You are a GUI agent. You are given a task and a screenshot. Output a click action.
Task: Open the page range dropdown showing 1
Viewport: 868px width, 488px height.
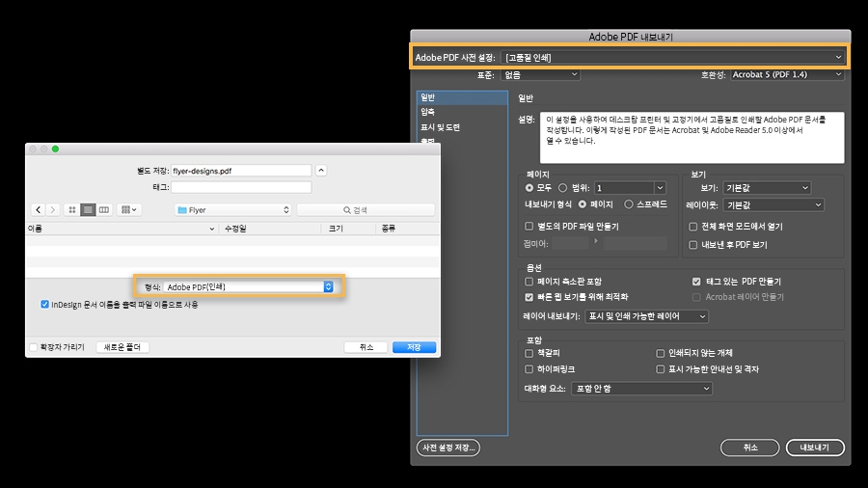pos(630,187)
